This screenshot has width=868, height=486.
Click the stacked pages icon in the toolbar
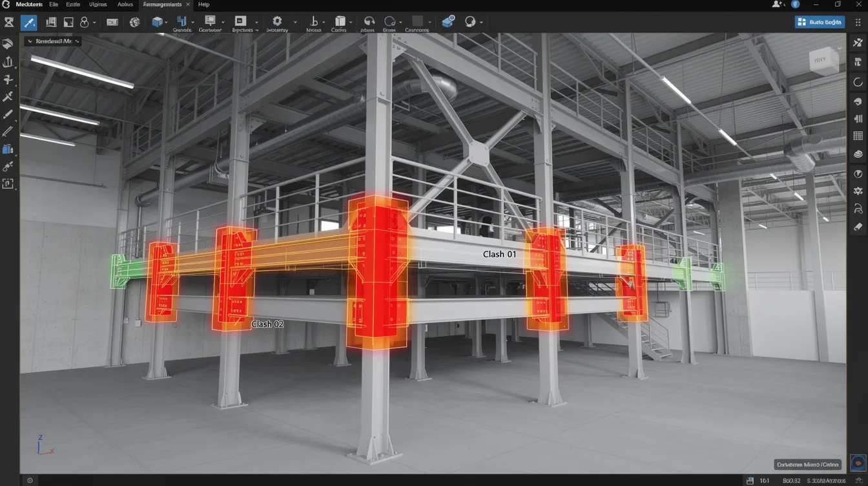(50, 23)
